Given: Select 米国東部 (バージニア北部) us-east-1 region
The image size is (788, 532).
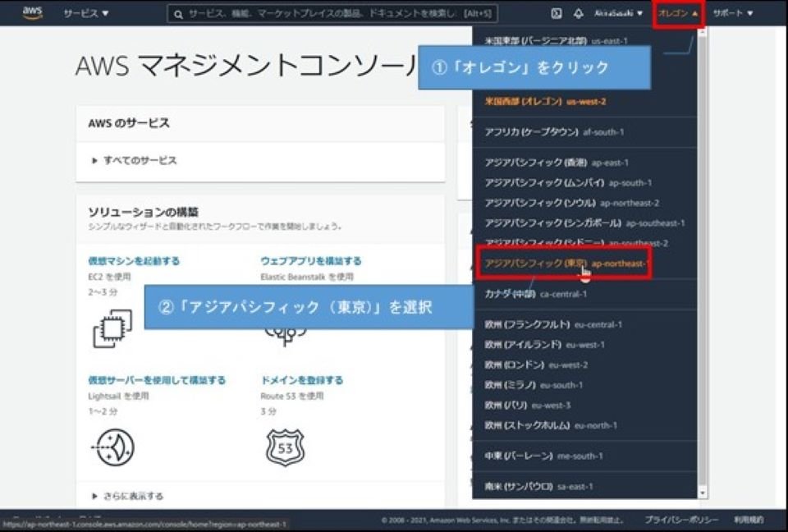Looking at the screenshot, I should click(556, 41).
